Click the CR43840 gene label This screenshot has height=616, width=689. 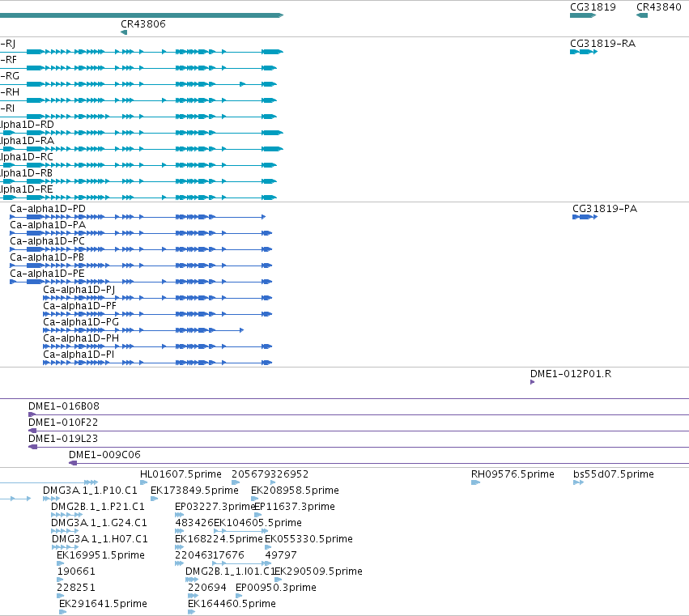coord(659,7)
